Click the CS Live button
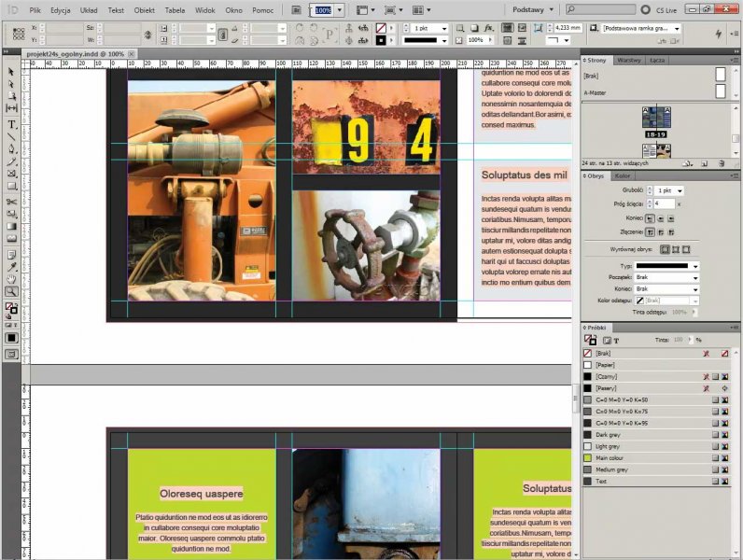The width and height of the screenshot is (743, 560). point(661,8)
